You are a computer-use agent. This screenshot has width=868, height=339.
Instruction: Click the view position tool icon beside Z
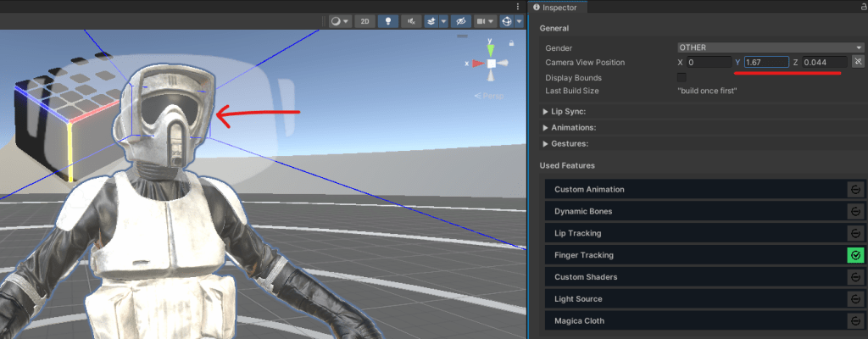[858, 62]
